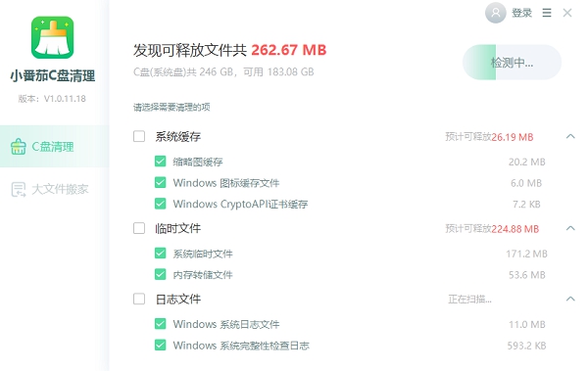Click the user avatar icon
The image size is (588, 371).
click(495, 13)
